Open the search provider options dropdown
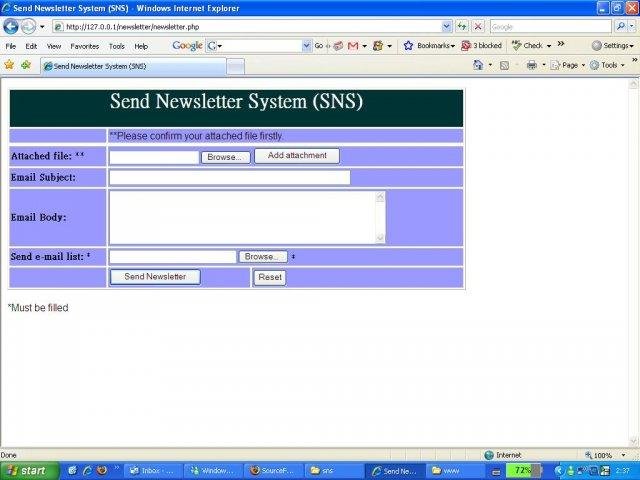The image size is (640, 480). pos(632,27)
